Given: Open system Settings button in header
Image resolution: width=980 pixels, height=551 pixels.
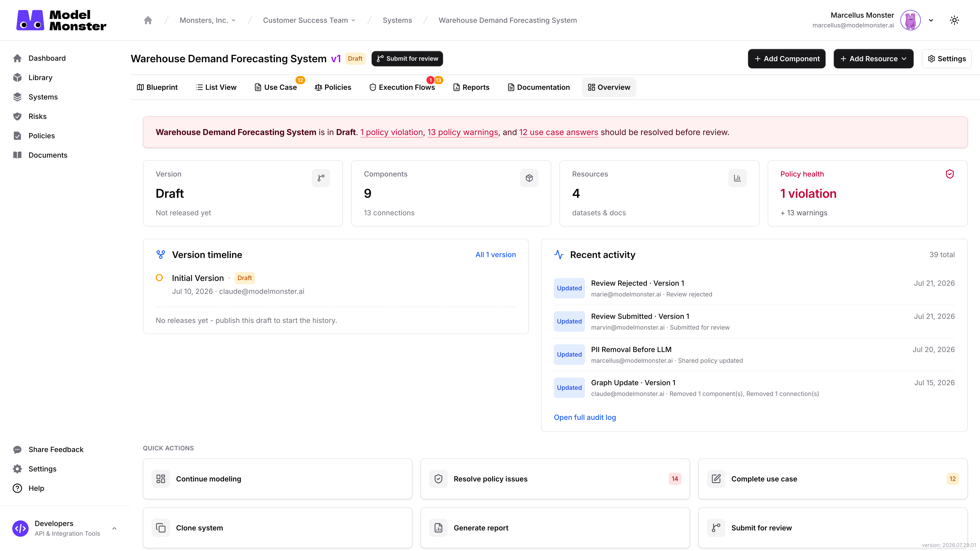Looking at the screenshot, I should (946, 59).
